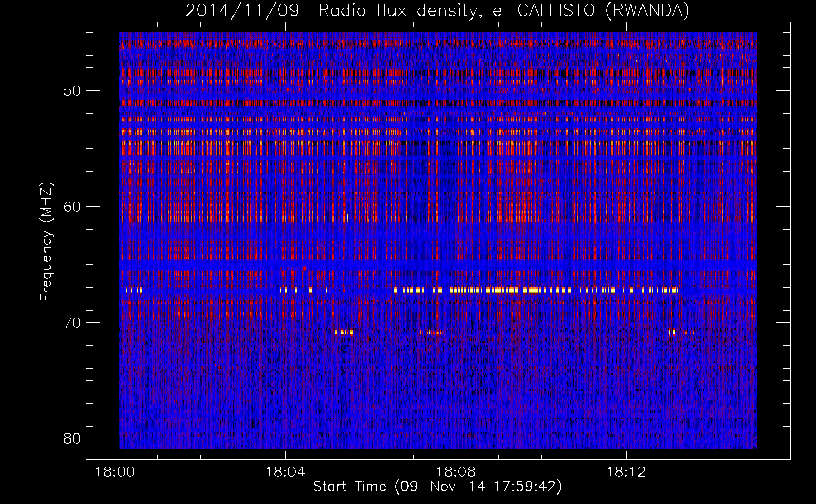Screen dimensions: 816x504
Task: Click the '80' frequency tick label
Action: click(x=72, y=438)
